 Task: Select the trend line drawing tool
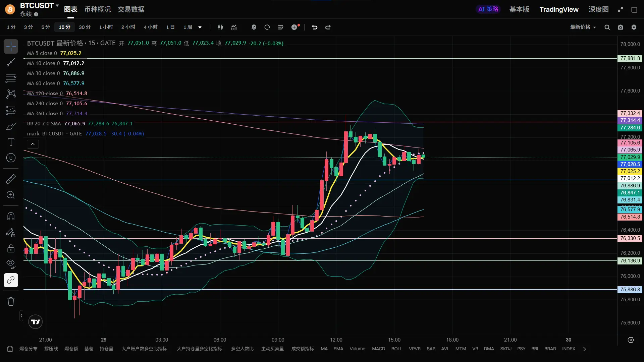[11, 62]
